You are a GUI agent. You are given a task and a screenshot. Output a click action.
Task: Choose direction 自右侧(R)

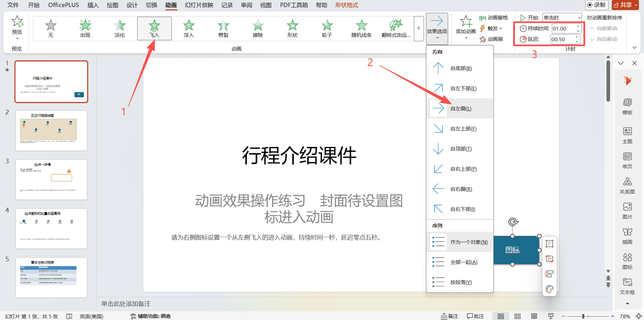pyautogui.click(x=460, y=189)
